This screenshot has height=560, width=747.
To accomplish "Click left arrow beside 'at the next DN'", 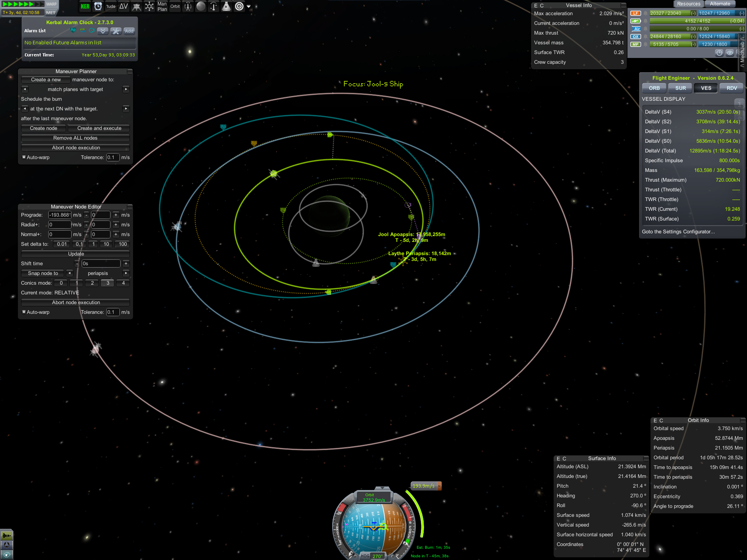I will pos(25,108).
